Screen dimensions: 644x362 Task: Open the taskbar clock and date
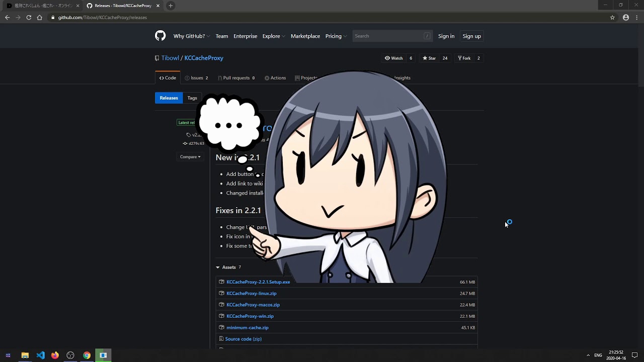(616, 355)
